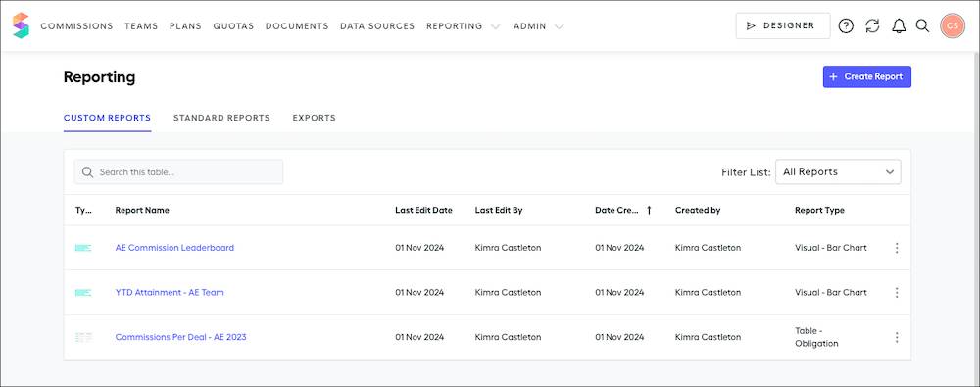
Task: Click the Filter List label
Action: (x=746, y=172)
